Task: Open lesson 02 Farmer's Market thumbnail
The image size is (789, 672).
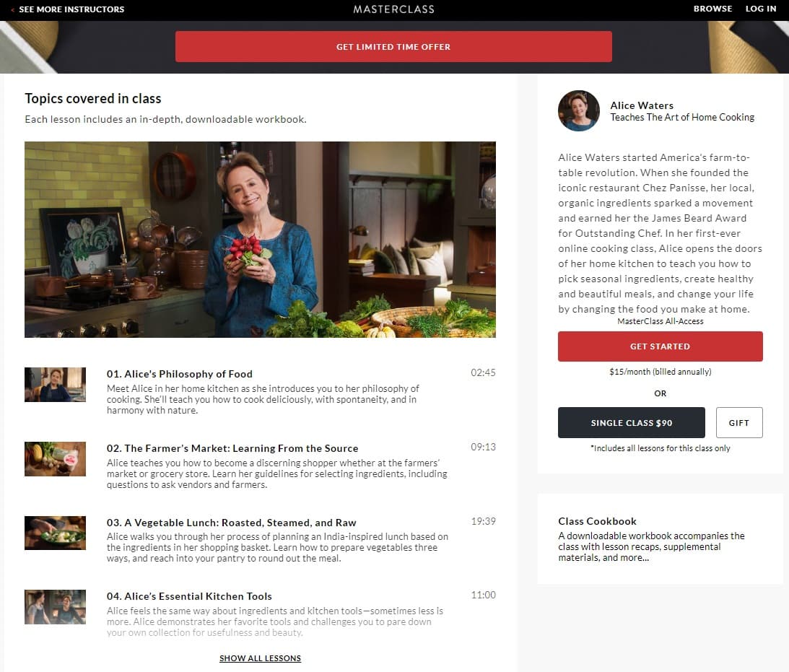Action: 56,459
